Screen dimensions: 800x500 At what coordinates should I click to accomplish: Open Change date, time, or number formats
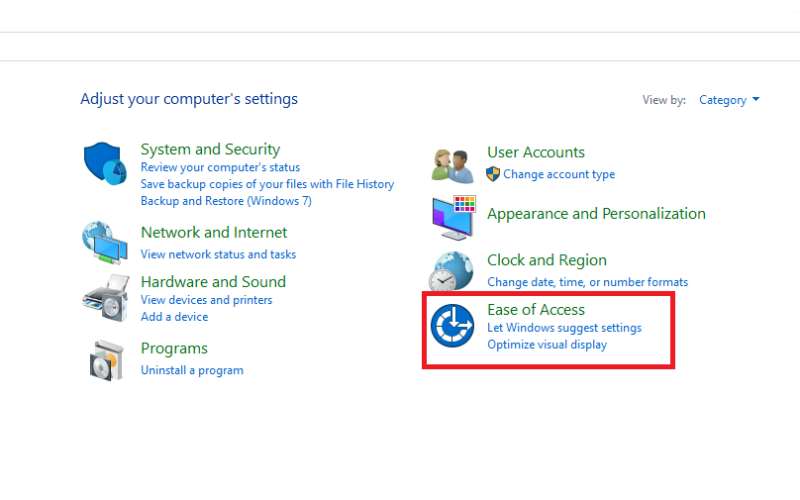pyautogui.click(x=587, y=282)
